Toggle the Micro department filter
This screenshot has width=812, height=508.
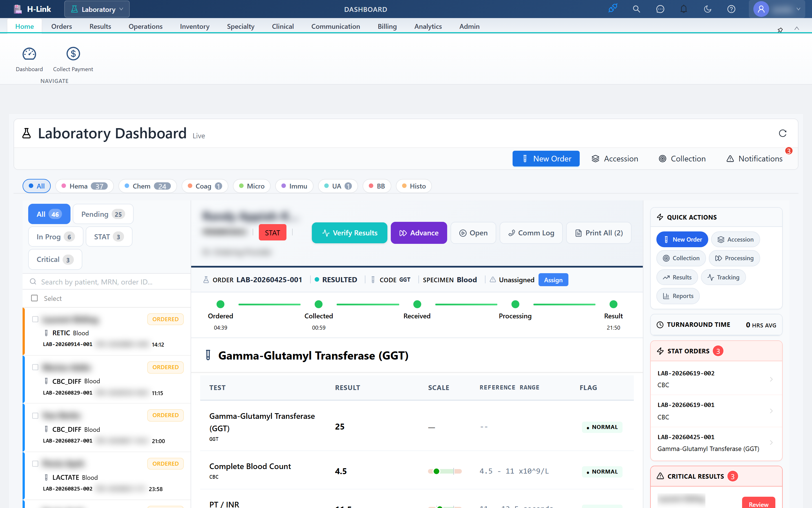(252, 186)
